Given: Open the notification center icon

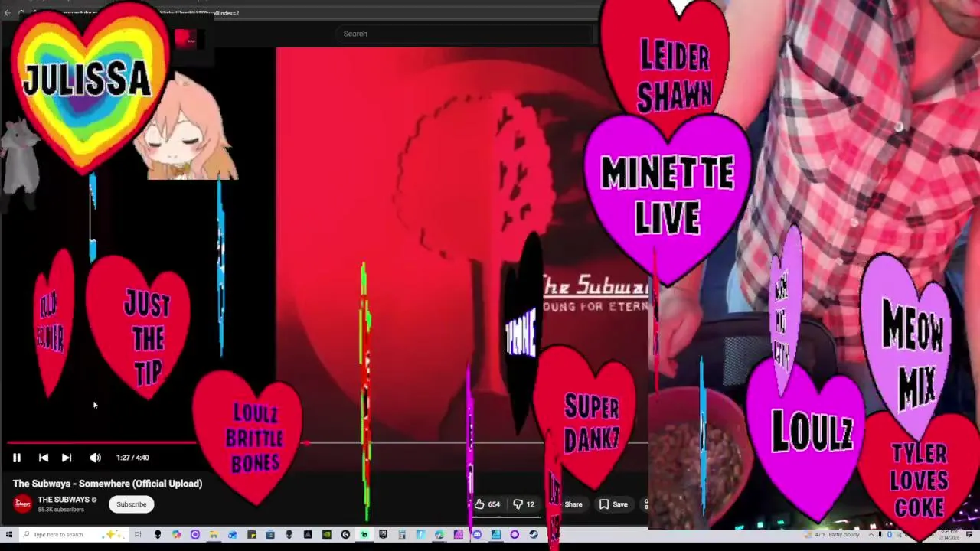Looking at the screenshot, I should point(969,534).
